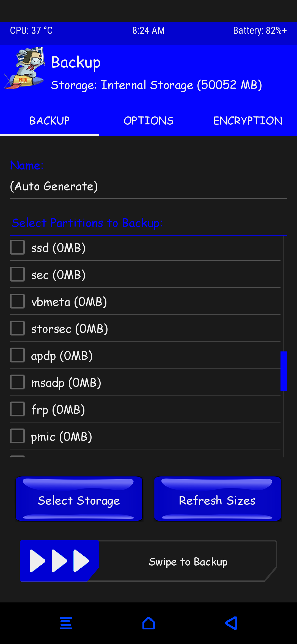Enable the vbmeta partition checkbox
The width and height of the screenshot is (297, 644).
17,301
